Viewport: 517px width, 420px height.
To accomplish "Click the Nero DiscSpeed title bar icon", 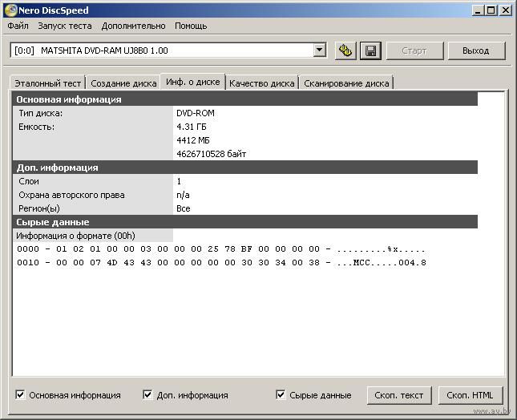I will (10, 10).
